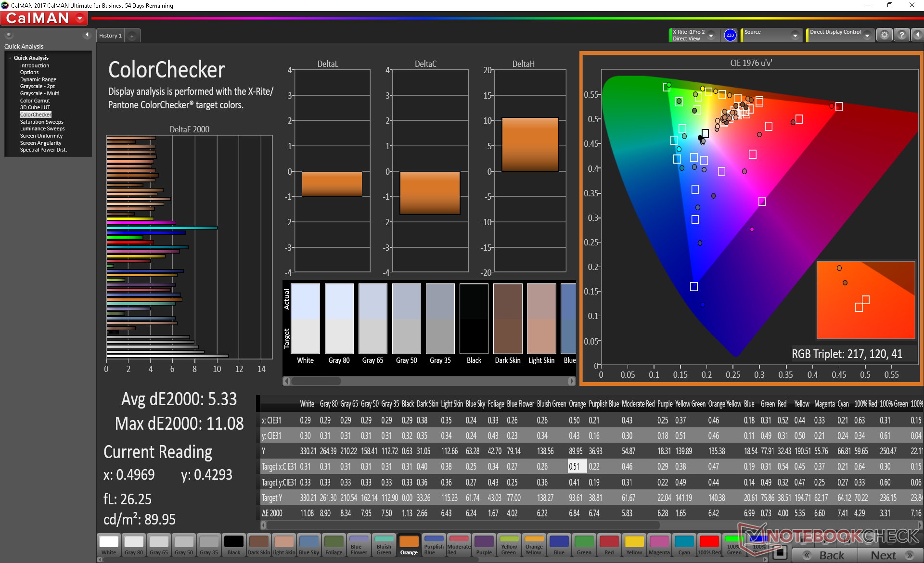Image resolution: width=924 pixels, height=563 pixels.
Task: Go to Screen Angularity page
Action: pos(40,143)
